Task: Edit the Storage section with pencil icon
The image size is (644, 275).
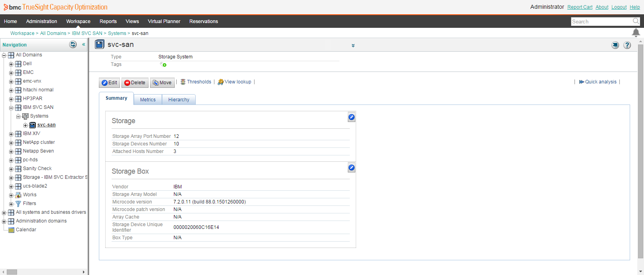Action: [x=351, y=117]
